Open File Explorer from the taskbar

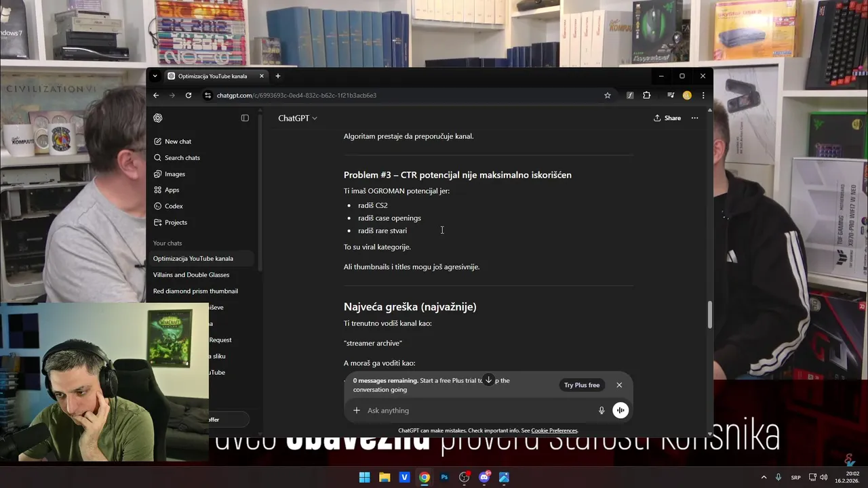click(x=384, y=477)
